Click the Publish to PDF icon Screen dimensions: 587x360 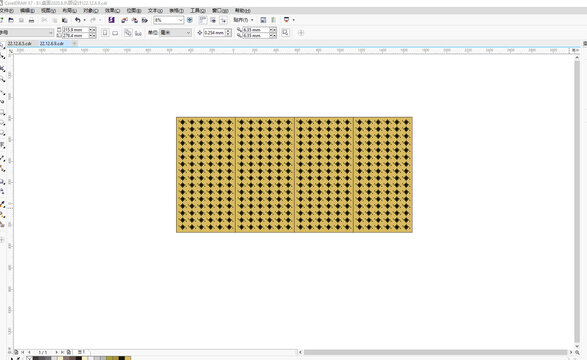click(145, 20)
